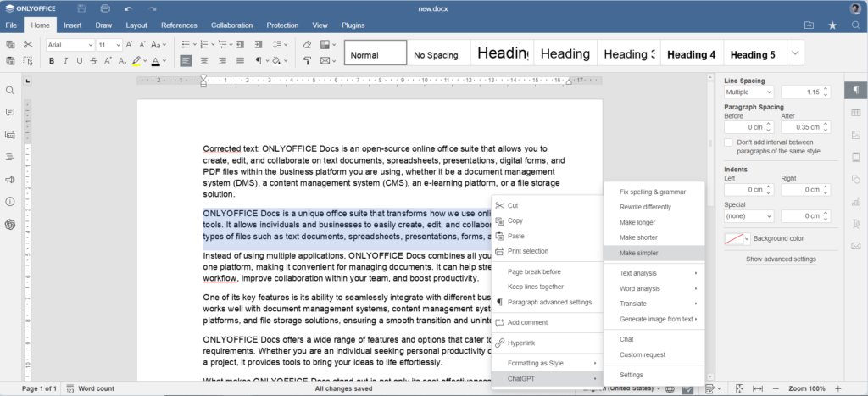Open the Background color swatch
Image resolution: width=868 pixels, height=396 pixels.
(x=733, y=239)
